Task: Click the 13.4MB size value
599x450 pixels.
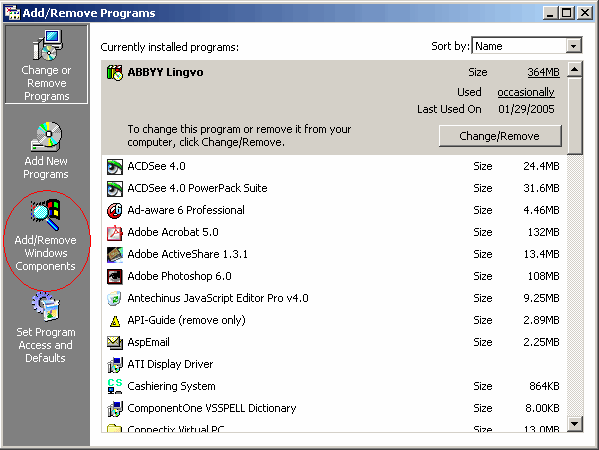Action: (541, 254)
